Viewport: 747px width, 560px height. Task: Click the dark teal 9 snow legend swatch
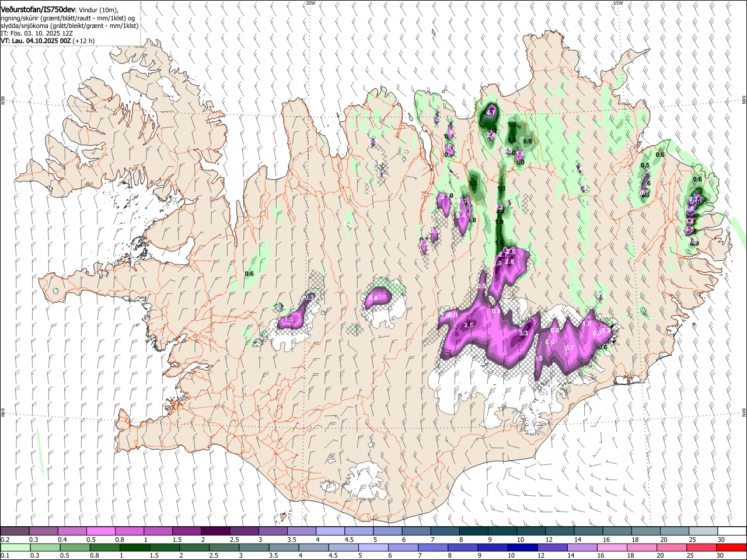coord(502,531)
